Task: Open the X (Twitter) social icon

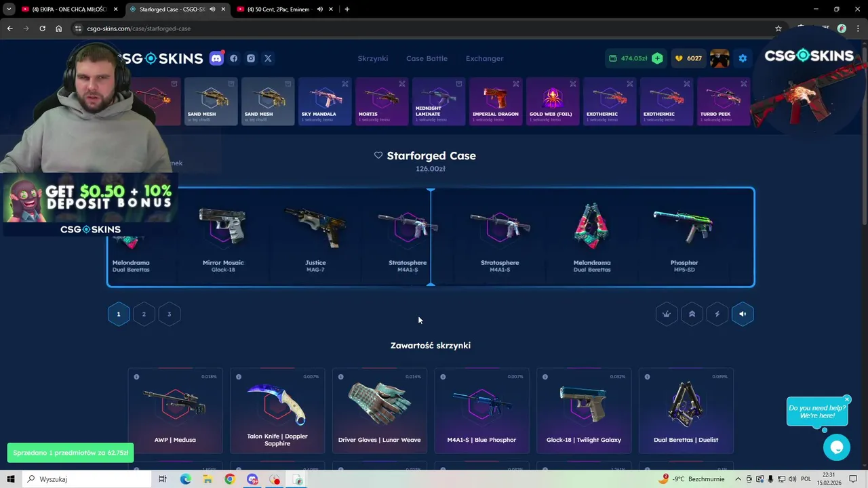Action: coord(268,58)
